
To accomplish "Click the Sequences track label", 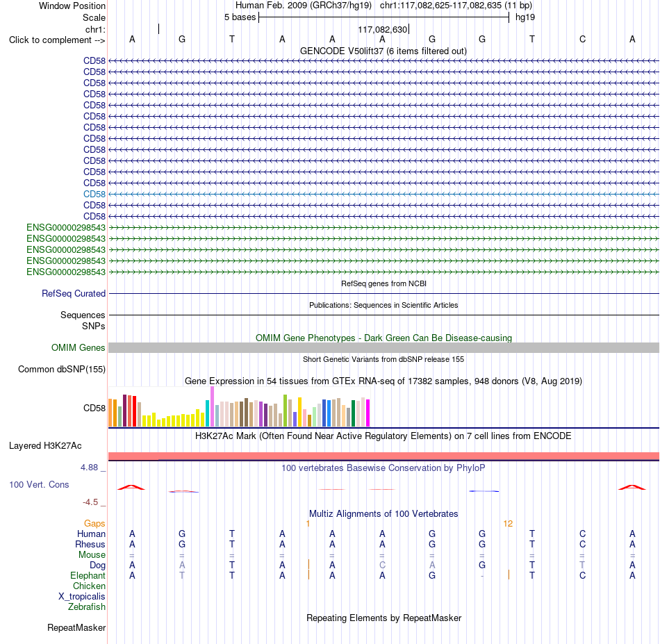I will click(83, 315).
